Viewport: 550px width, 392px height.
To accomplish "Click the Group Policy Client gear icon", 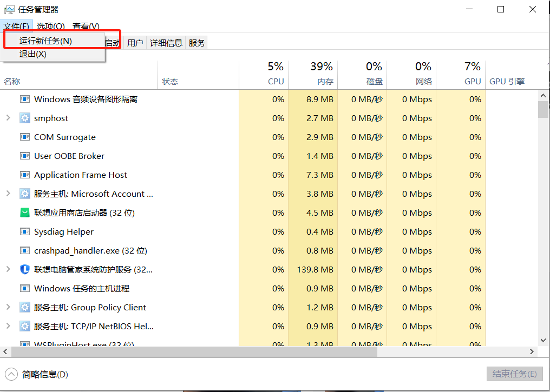I will tap(24, 307).
